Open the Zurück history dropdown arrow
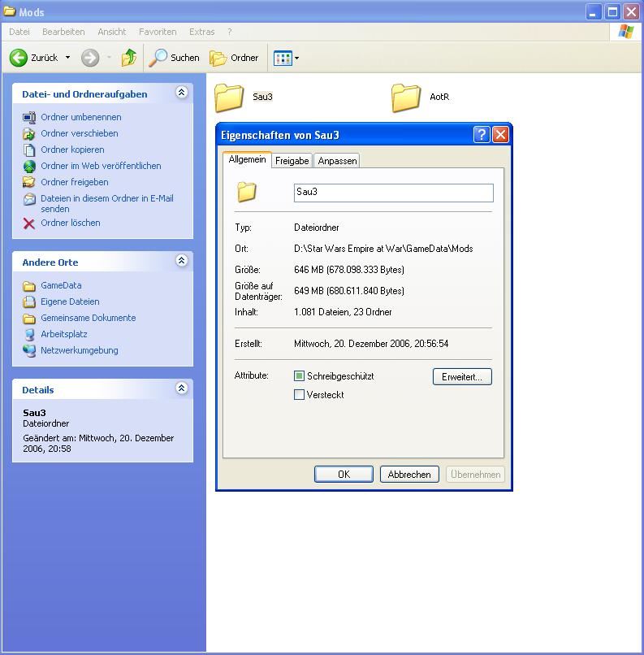The height and width of the screenshot is (655, 644). coord(67,58)
